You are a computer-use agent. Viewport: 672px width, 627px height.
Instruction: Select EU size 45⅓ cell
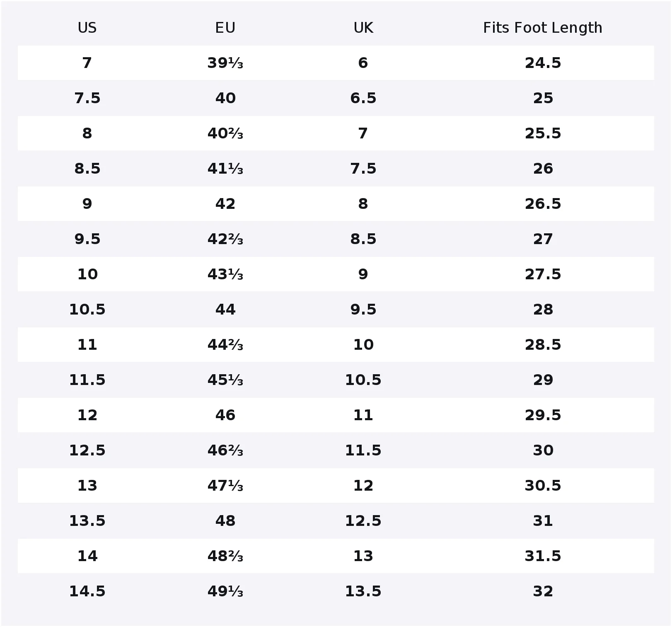(225, 380)
